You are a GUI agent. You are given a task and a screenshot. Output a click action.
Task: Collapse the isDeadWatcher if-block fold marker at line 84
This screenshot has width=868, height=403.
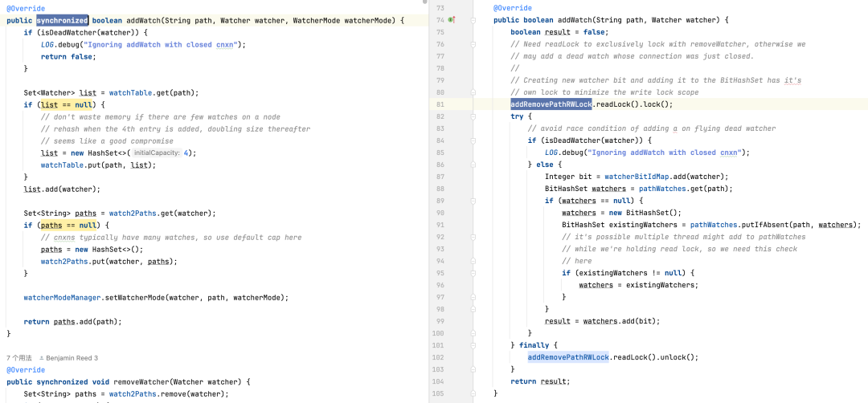[x=473, y=140]
